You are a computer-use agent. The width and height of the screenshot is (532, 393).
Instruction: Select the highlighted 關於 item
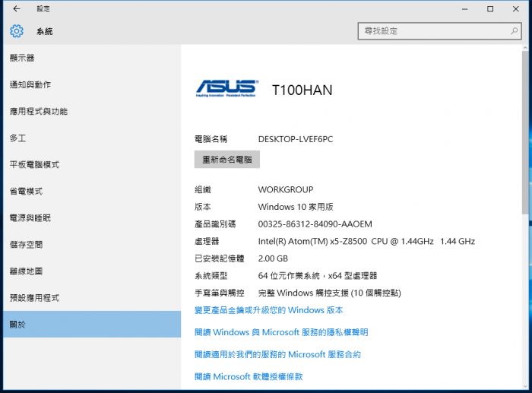coord(92,325)
